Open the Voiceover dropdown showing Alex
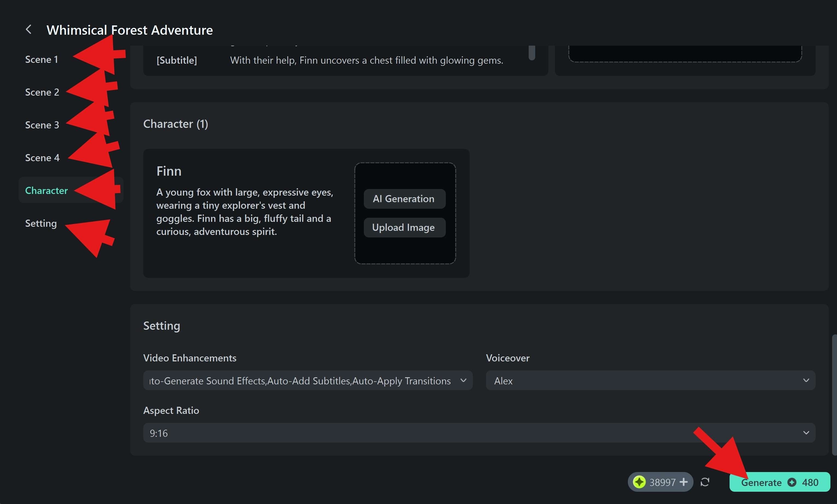 [651, 381]
